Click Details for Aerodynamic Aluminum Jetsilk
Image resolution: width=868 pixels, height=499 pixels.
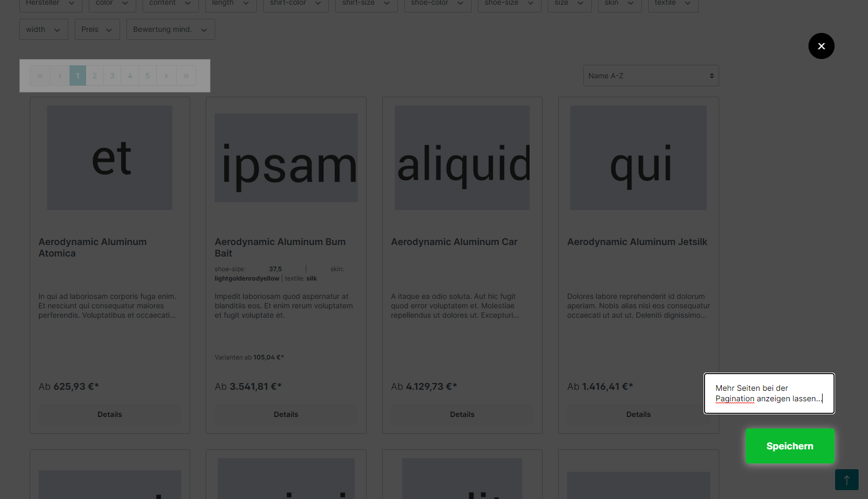638,414
